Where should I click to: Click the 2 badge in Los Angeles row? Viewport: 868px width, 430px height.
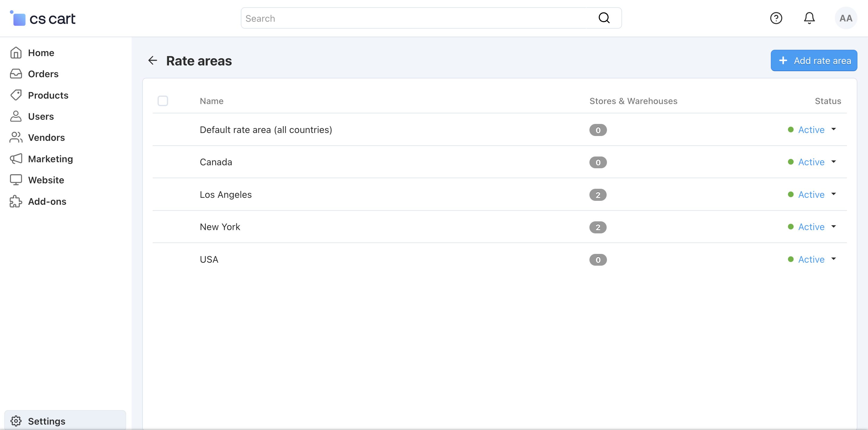point(598,195)
